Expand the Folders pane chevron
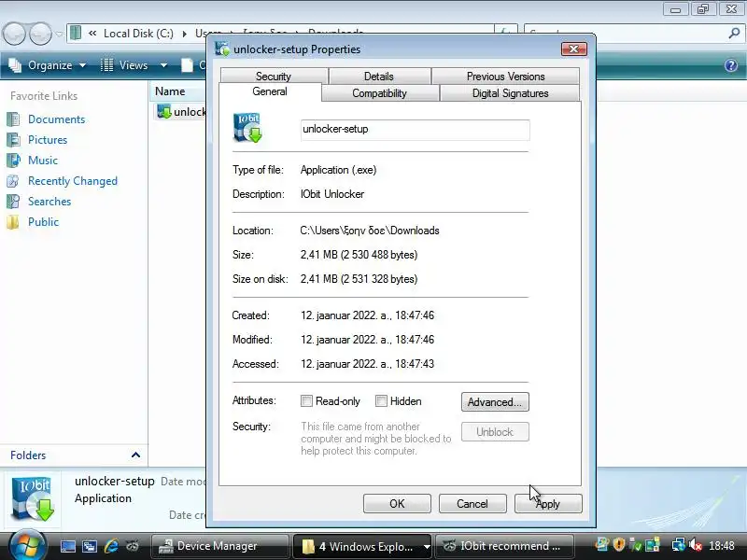This screenshot has height=560, width=747. (135, 455)
